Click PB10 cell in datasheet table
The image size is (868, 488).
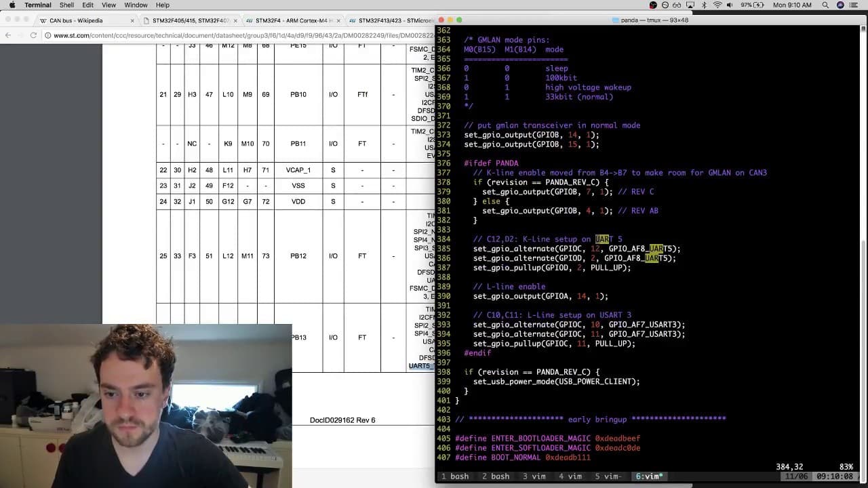point(298,95)
